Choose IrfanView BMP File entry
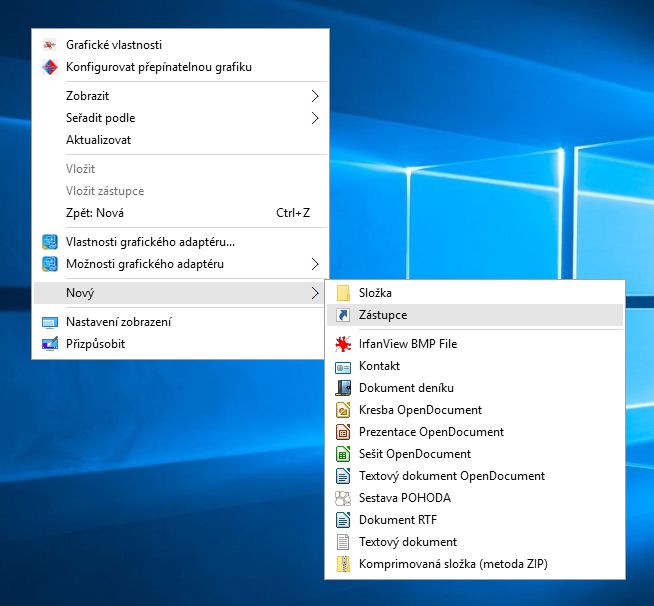654x606 pixels. 475,344
